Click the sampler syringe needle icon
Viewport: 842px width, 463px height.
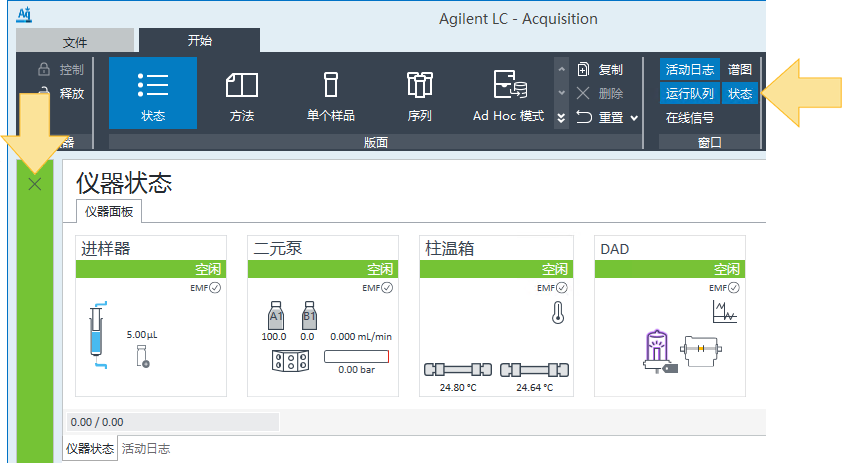click(x=97, y=335)
